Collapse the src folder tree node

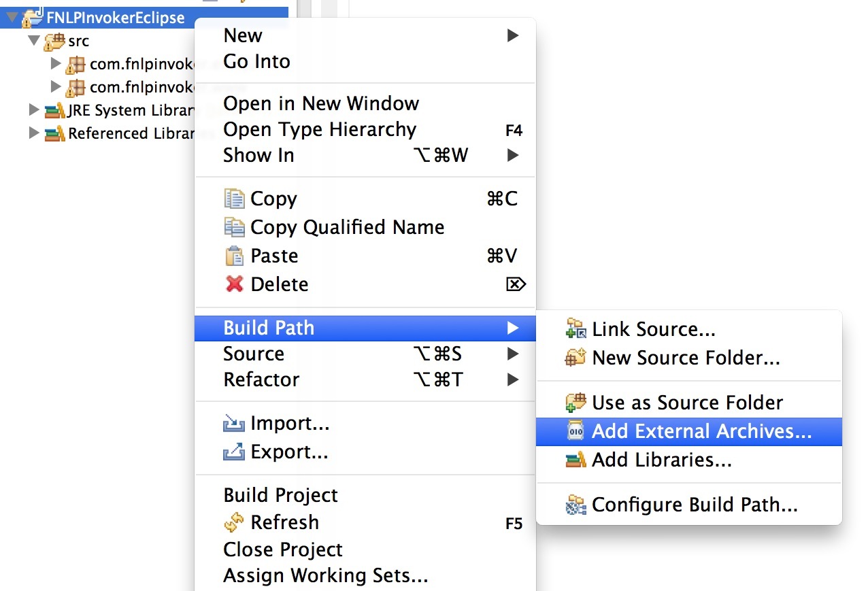34,41
